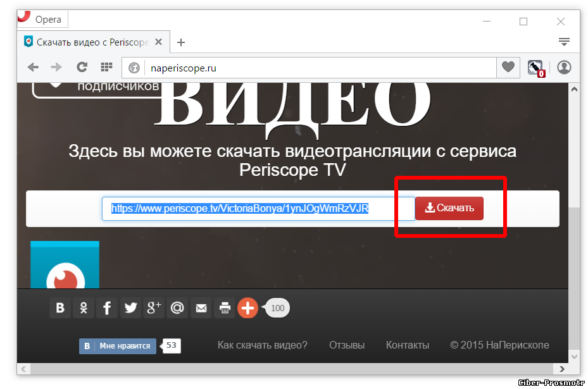
Task: Click the VK 'Мне нравится' like button
Action: pyautogui.click(x=117, y=346)
